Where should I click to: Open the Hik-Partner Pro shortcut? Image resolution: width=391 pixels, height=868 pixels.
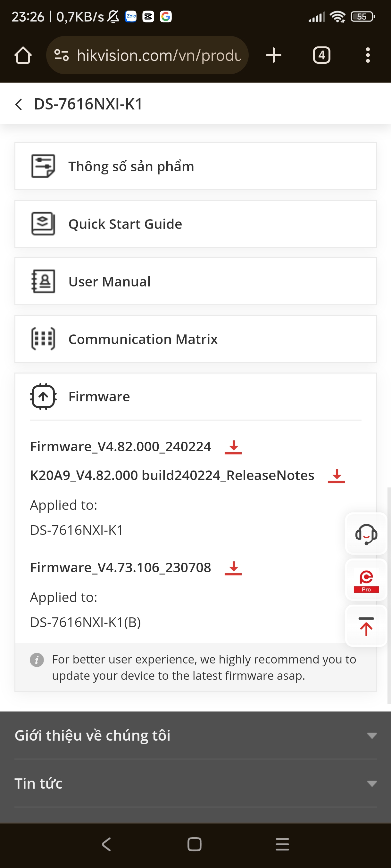click(x=366, y=580)
